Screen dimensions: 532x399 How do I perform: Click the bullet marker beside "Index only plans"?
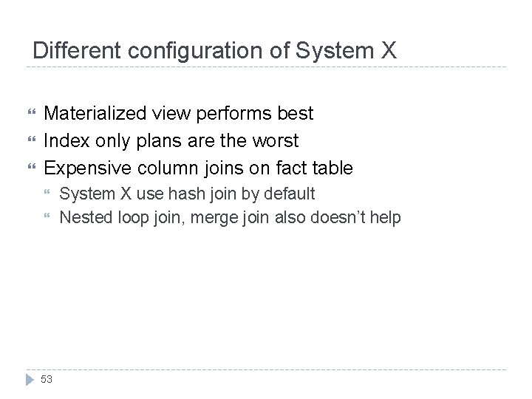point(31,141)
